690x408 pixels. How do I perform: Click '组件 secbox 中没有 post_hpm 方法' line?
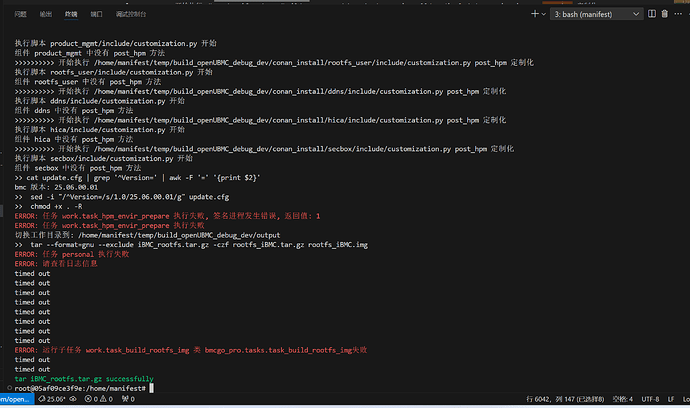point(77,168)
